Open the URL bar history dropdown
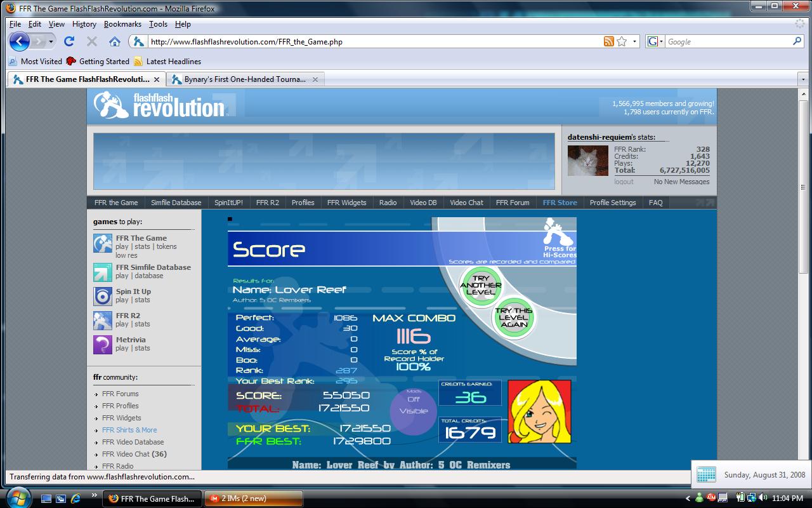Screen dimensions: 812x508 [x=634, y=42]
